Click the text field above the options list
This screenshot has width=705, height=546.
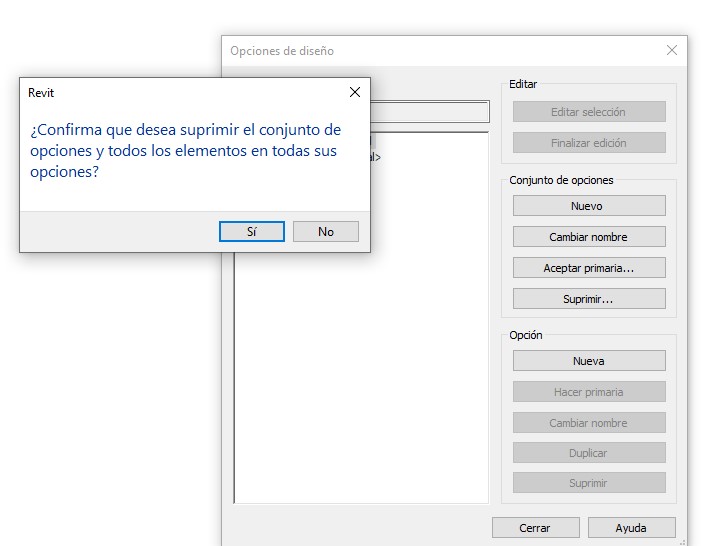[430, 112]
